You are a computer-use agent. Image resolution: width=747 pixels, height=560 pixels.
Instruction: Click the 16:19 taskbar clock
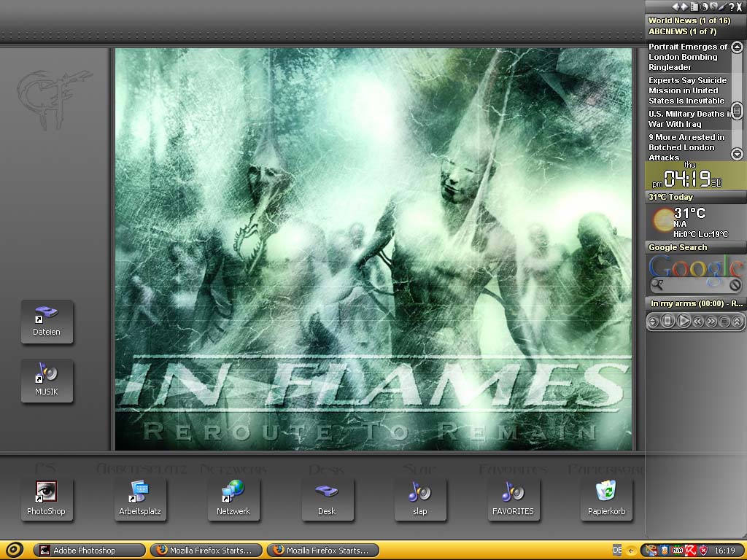tap(724, 551)
